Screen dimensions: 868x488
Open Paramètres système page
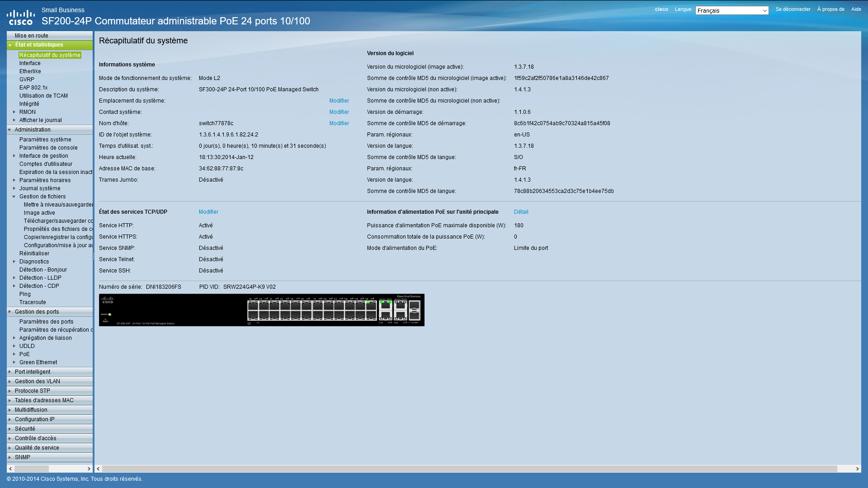(45, 140)
